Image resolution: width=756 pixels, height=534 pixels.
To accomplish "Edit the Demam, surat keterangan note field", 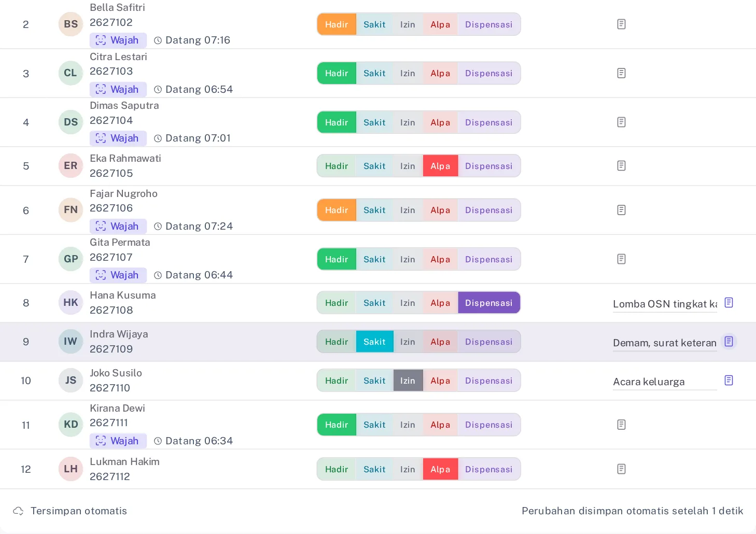I will [665, 343].
